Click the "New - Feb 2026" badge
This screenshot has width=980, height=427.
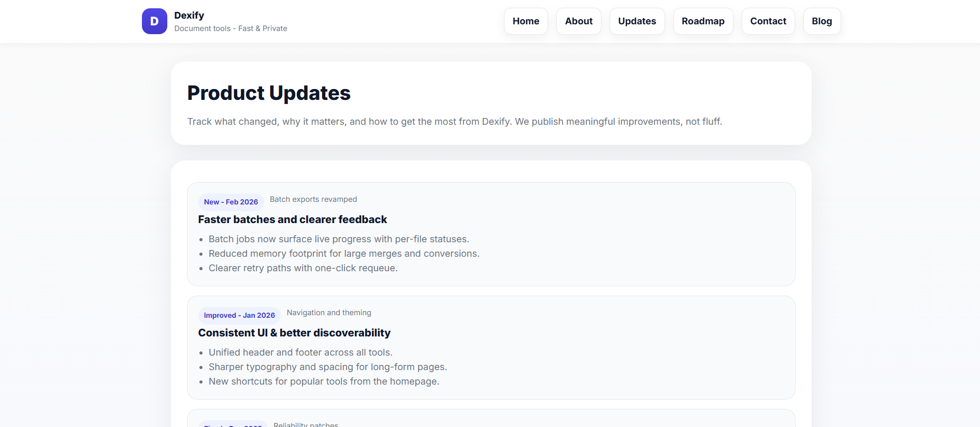click(x=230, y=202)
